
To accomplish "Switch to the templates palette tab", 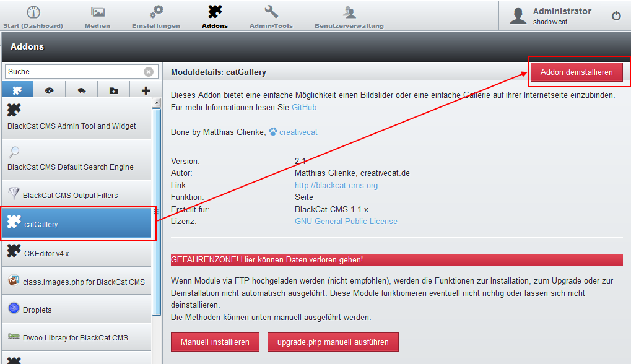I will (x=50, y=90).
